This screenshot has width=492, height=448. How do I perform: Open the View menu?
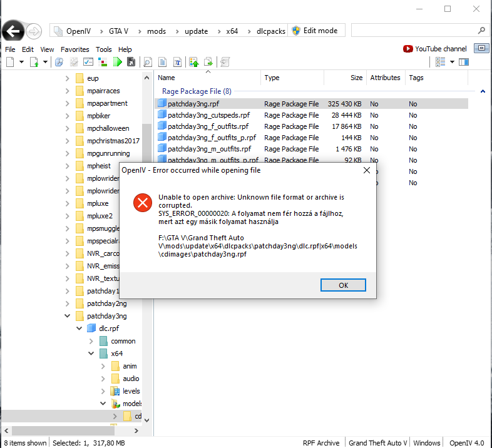tap(47, 49)
